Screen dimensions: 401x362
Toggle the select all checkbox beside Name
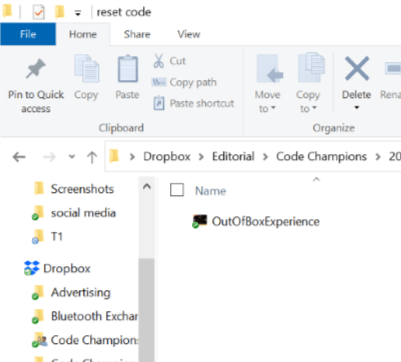click(x=177, y=190)
